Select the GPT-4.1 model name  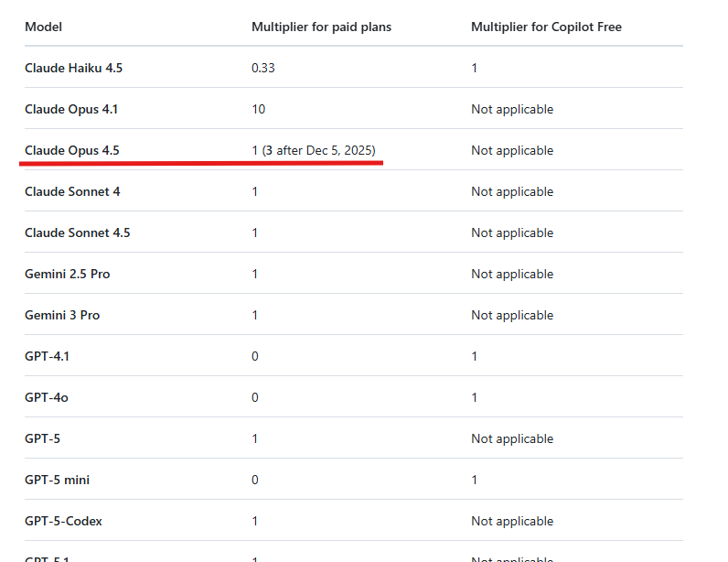tap(47, 356)
